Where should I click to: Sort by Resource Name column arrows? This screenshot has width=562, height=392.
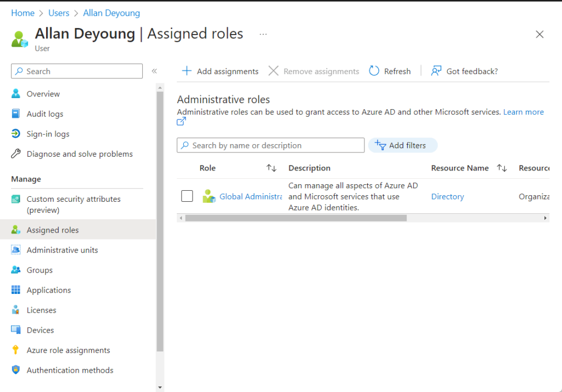coord(502,168)
